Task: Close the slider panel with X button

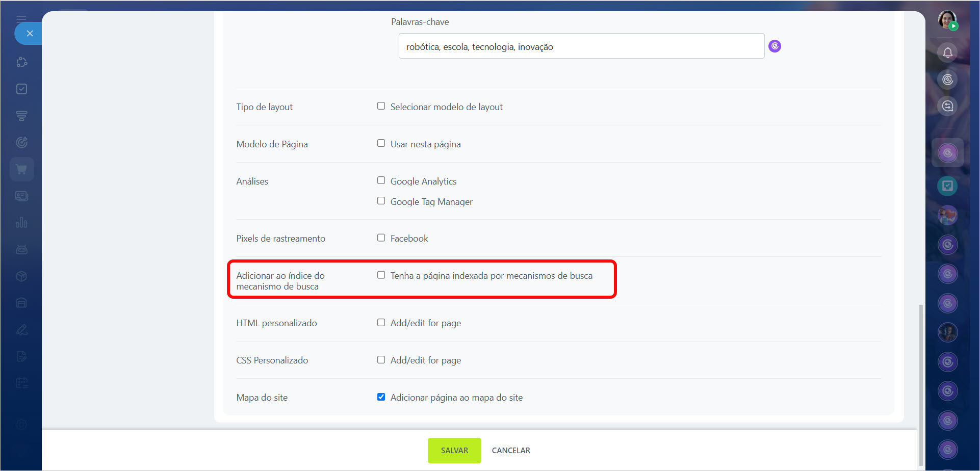Action: tap(30, 34)
